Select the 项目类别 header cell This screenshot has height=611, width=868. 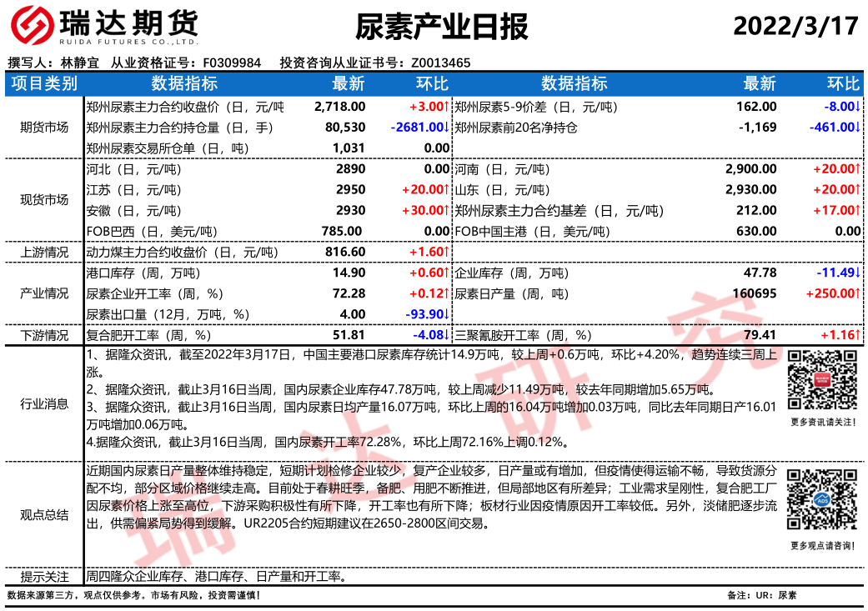click(44, 84)
